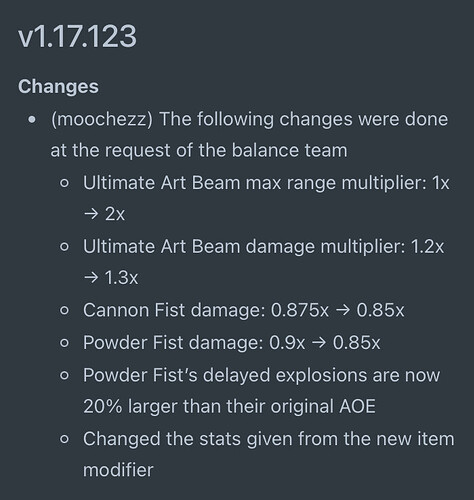This screenshot has width=474, height=500.
Task: Click the solid bullet beside the moochezz entry
Action: [32, 119]
